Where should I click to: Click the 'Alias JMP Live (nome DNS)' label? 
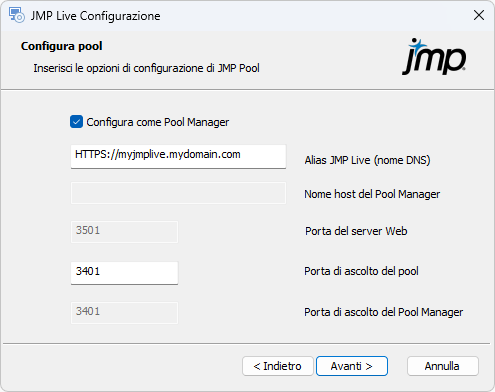(x=367, y=160)
